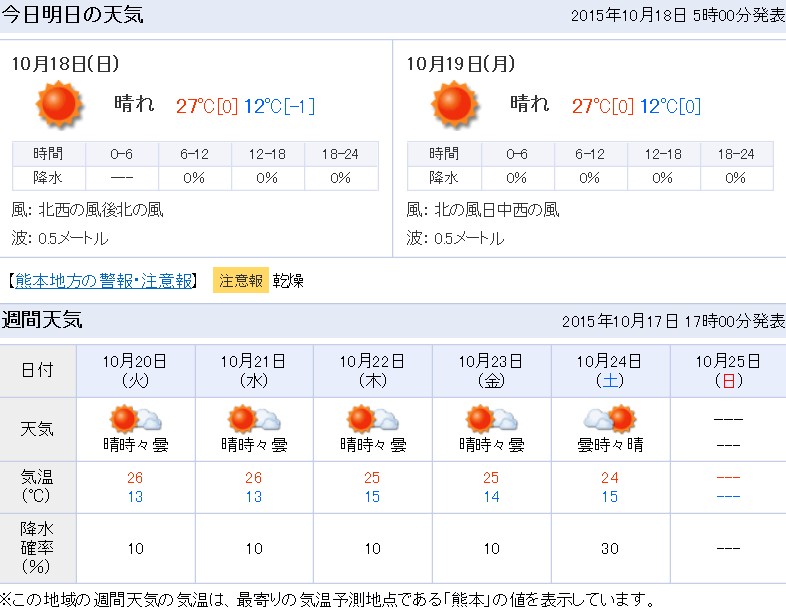Click the October 23 weather icon
Viewport: 786px width, 611px height.
click(491, 418)
